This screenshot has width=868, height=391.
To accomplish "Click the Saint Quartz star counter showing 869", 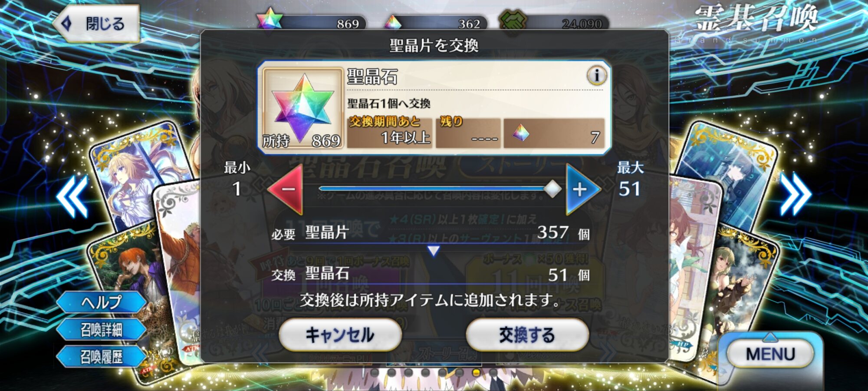I will (312, 21).
